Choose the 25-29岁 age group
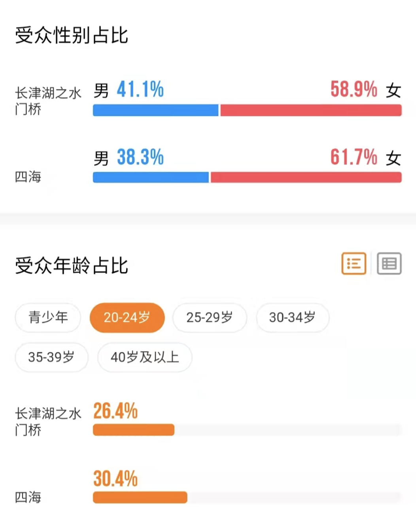 [210, 317]
